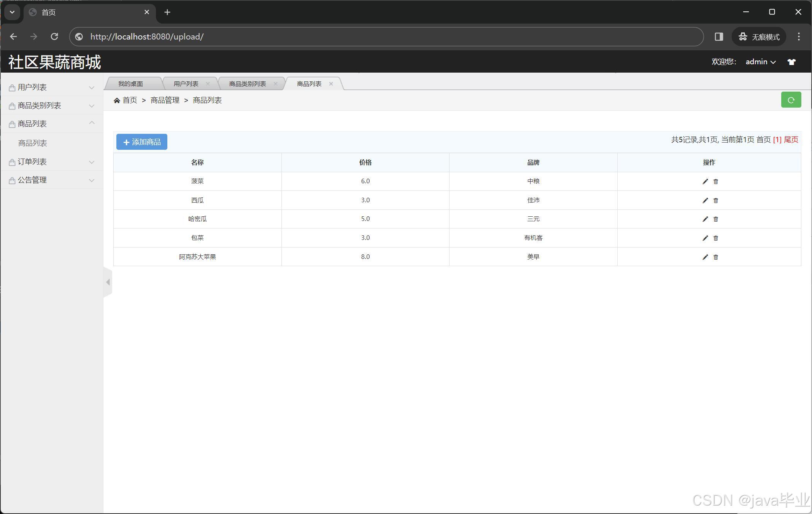Delete the 哈密瓜 product row
This screenshot has height=514, width=812.
point(716,219)
